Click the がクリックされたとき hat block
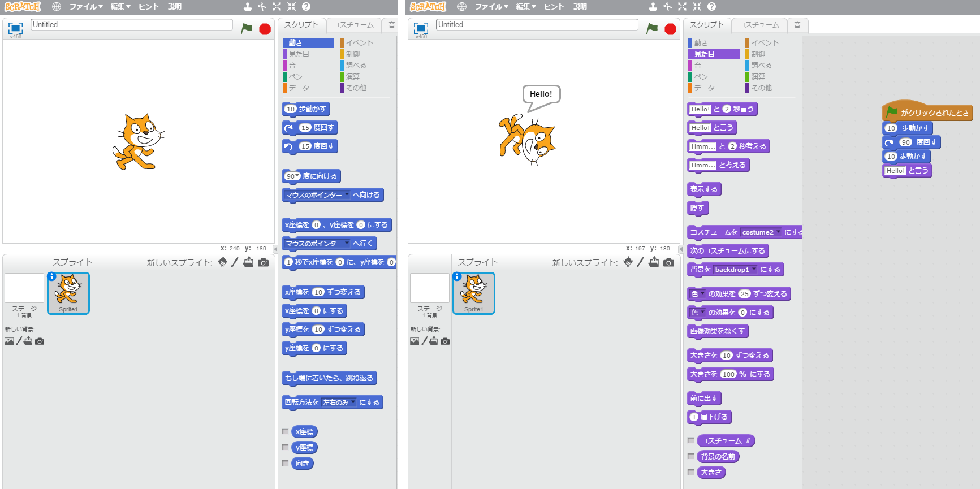 [927, 112]
